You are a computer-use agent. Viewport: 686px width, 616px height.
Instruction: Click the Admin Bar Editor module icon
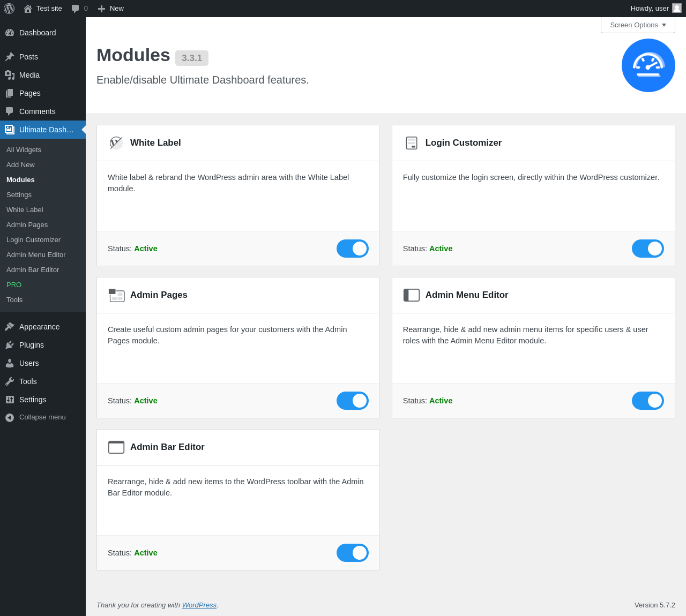(x=116, y=447)
